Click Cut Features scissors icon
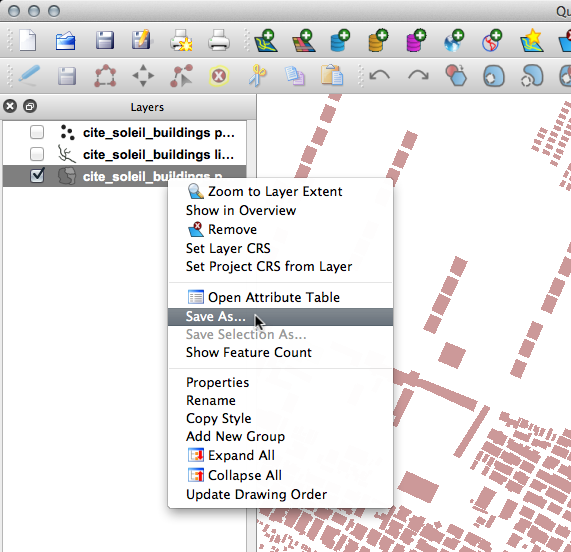The width and height of the screenshot is (571, 552). [257, 76]
